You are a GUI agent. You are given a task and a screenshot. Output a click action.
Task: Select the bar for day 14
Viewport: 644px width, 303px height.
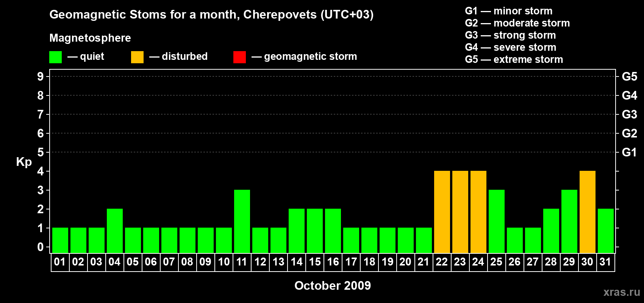[x=297, y=231]
